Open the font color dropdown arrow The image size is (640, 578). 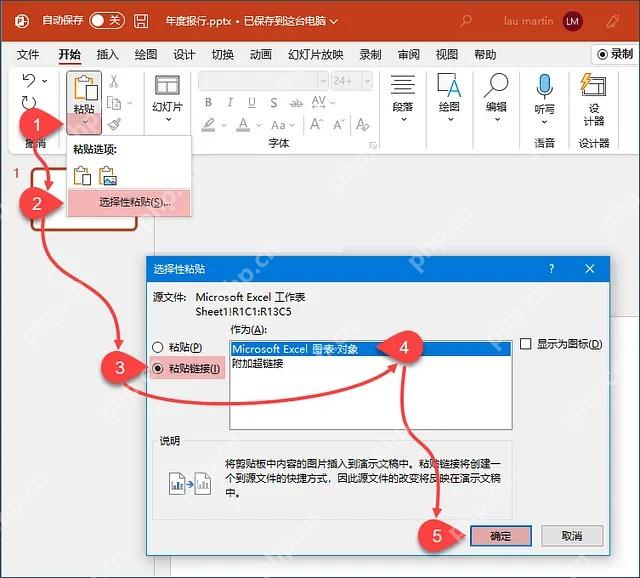[259, 124]
